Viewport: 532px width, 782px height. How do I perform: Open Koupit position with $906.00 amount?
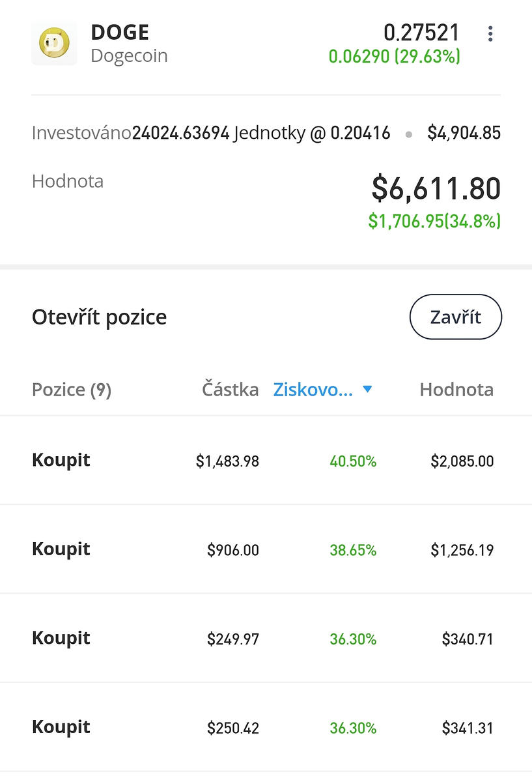pyautogui.click(x=266, y=549)
